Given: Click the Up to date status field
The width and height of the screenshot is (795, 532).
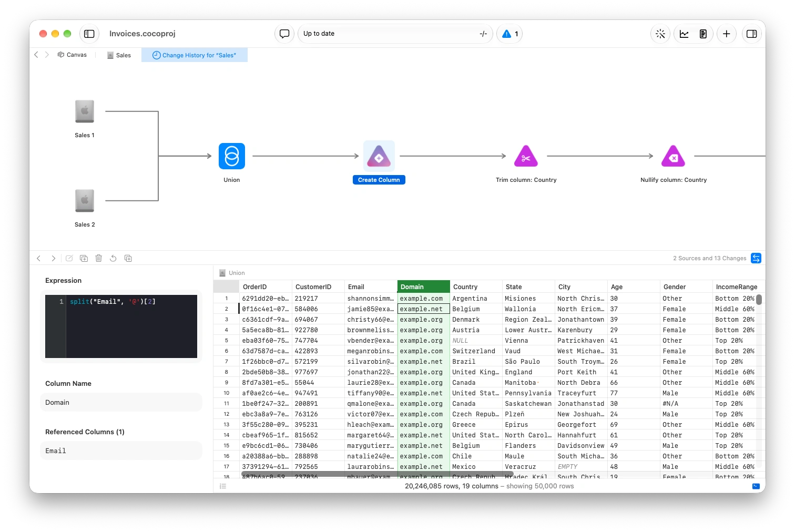Looking at the screenshot, I should (395, 34).
